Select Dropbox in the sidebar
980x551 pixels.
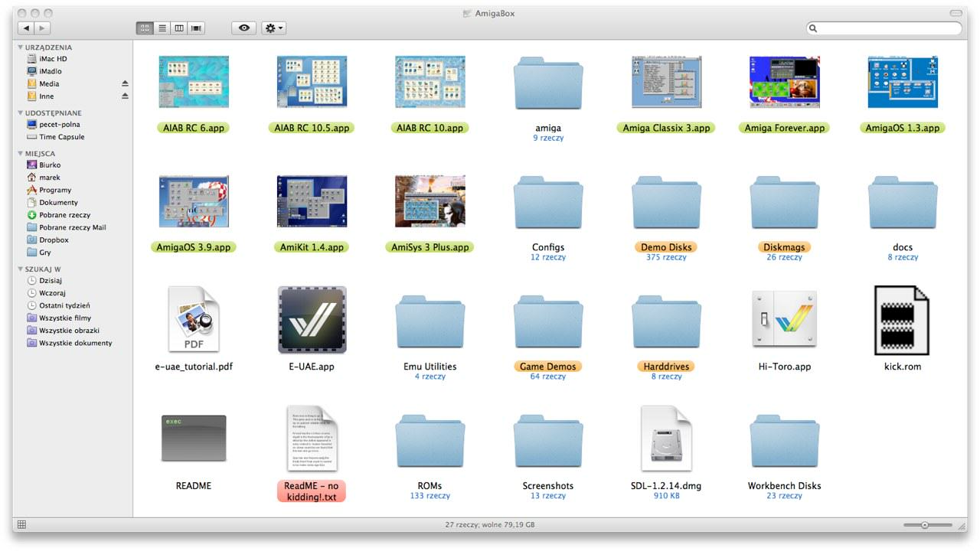[x=54, y=240]
